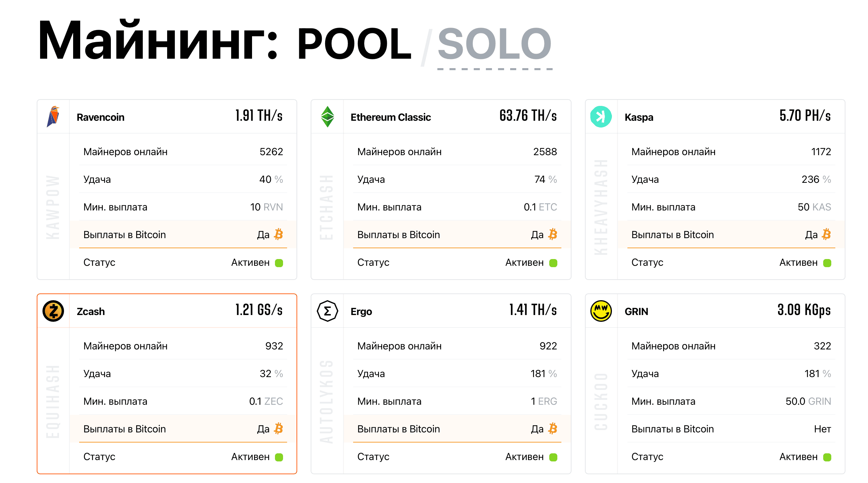Image resolution: width=868 pixels, height=483 pixels.
Task: Open the GRIN pool title link
Action: 636,311
